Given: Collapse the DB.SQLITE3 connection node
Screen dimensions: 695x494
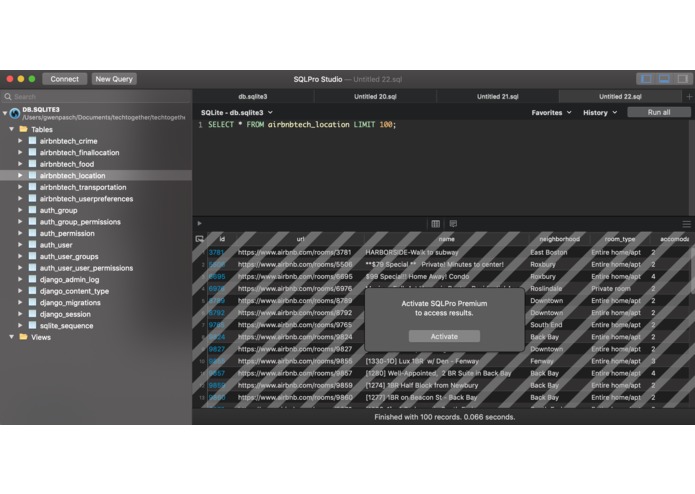Looking at the screenshot, I should pyautogui.click(x=4, y=113).
